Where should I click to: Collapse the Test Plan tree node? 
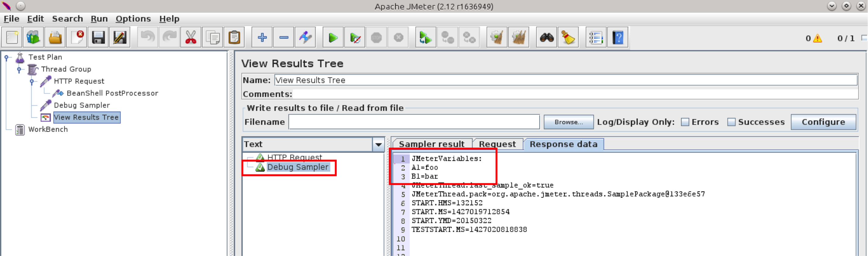[x=7, y=58]
